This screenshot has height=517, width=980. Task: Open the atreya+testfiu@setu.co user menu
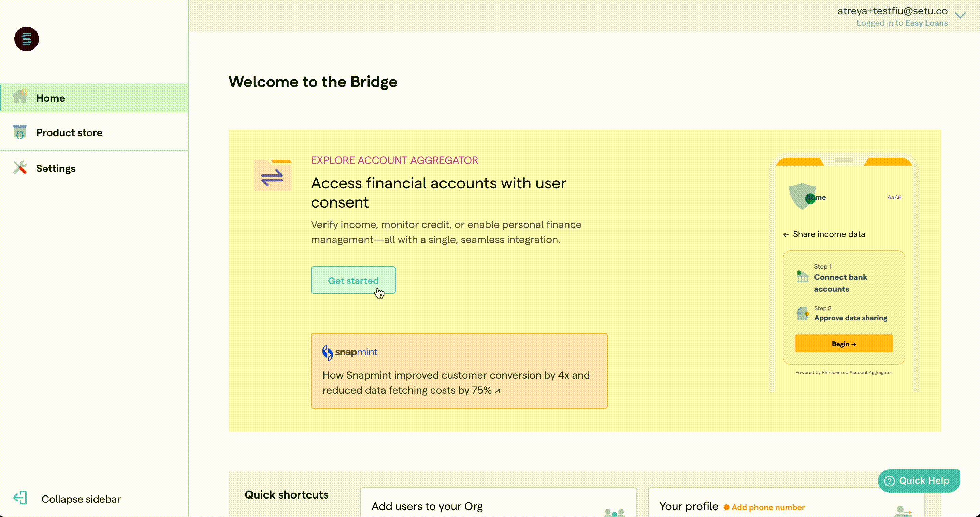click(x=892, y=11)
